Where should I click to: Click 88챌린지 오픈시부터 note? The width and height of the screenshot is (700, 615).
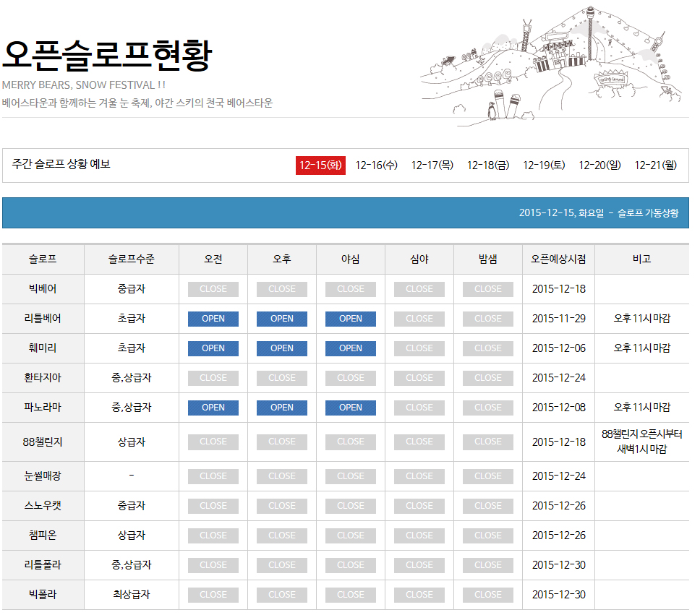641,442
